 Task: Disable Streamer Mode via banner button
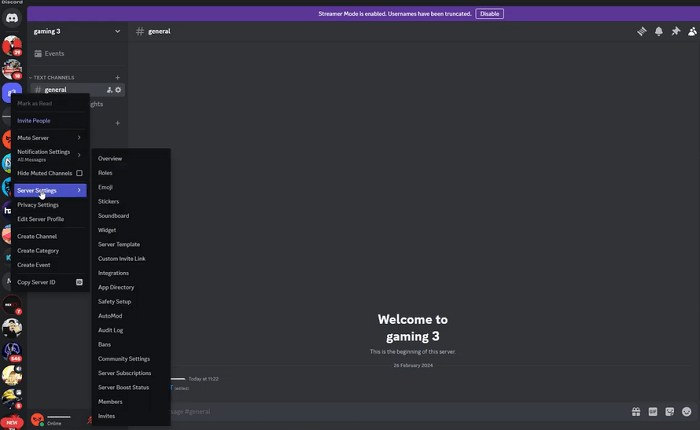click(489, 14)
